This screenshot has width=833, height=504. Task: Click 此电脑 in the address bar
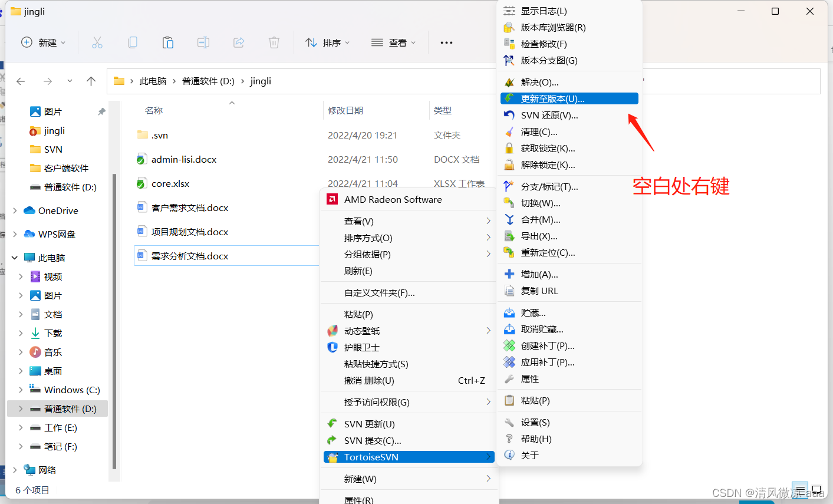click(153, 81)
